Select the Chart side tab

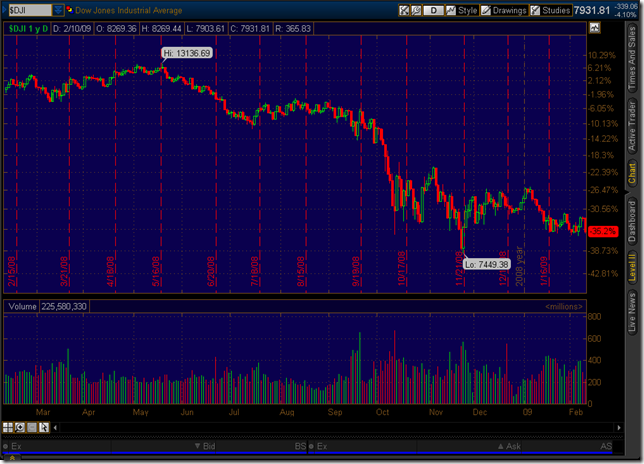point(632,173)
